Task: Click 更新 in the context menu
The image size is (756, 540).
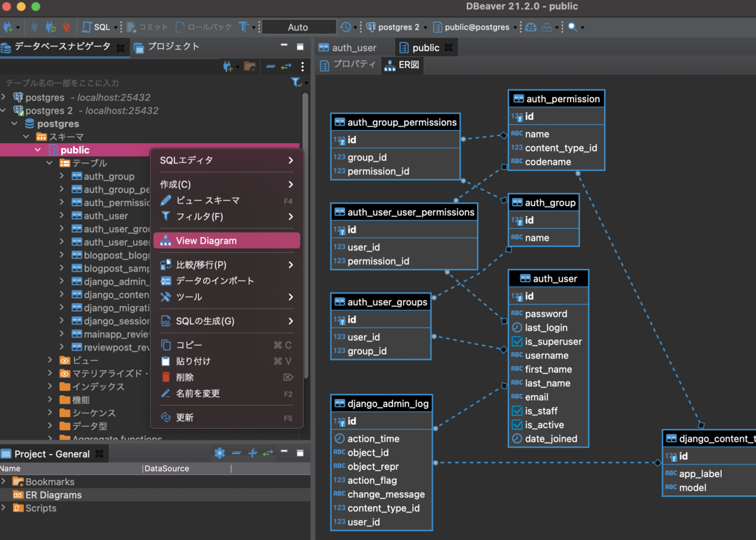Action: (227, 417)
